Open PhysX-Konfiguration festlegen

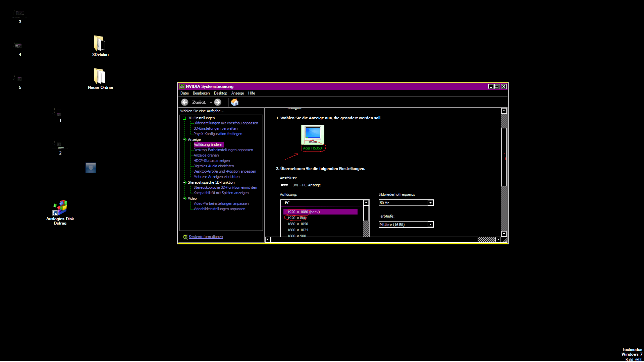tap(218, 134)
